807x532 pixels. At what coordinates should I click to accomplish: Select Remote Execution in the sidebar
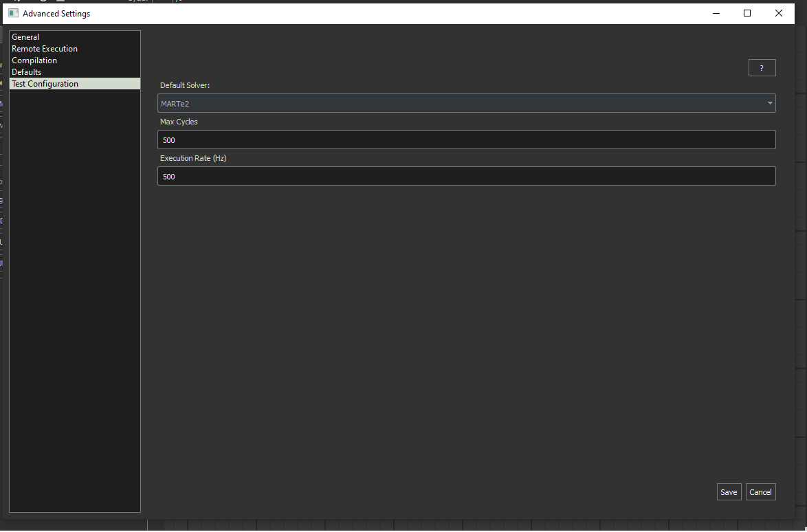[x=45, y=49]
